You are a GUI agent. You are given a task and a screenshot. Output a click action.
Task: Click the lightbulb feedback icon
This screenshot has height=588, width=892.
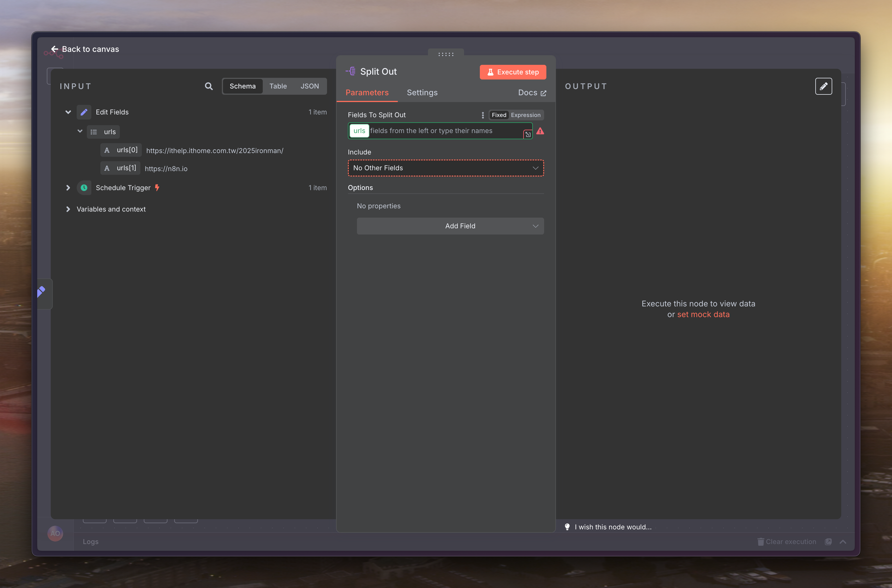(567, 527)
